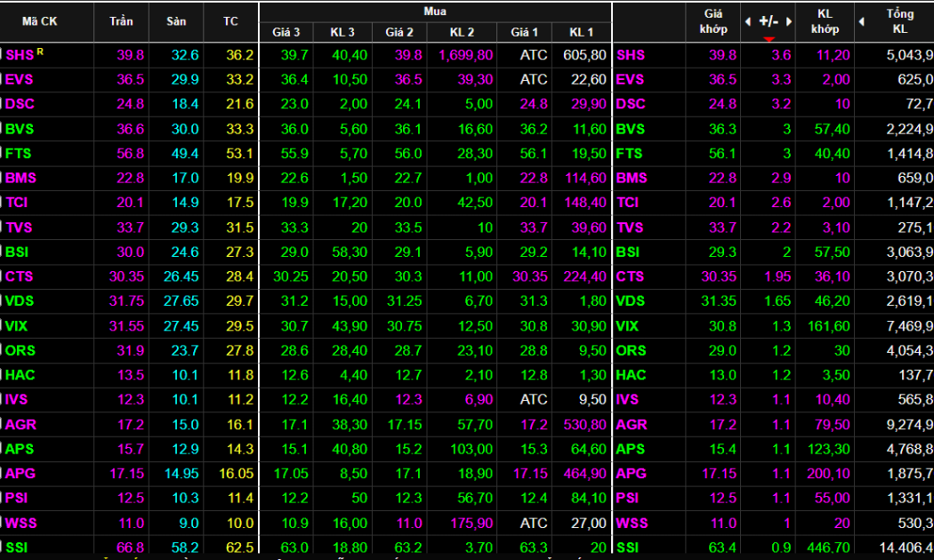
Task: Open WSS ticker in the Mã CK column
Action: click(x=20, y=523)
